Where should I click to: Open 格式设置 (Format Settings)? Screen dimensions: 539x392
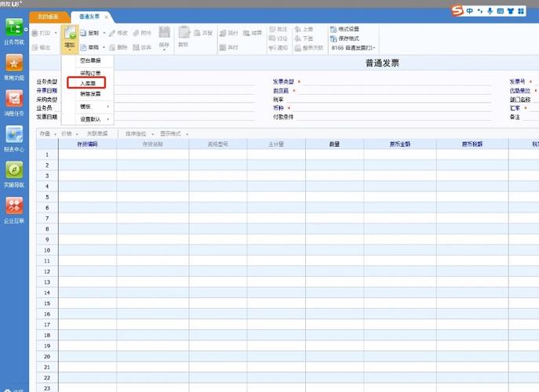coord(344,29)
